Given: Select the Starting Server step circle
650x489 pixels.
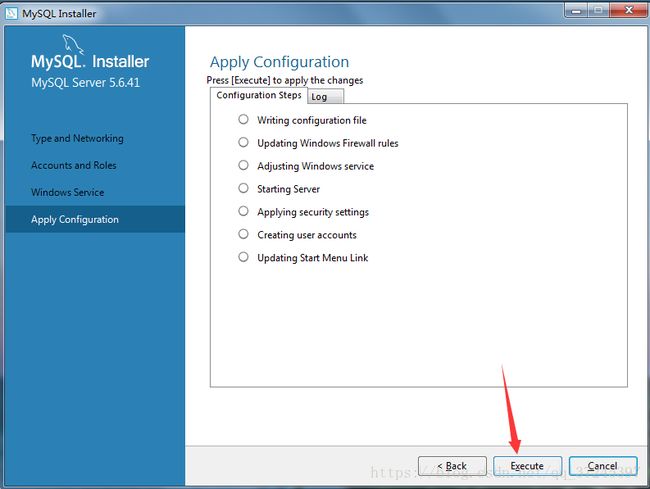Looking at the screenshot, I should [243, 188].
